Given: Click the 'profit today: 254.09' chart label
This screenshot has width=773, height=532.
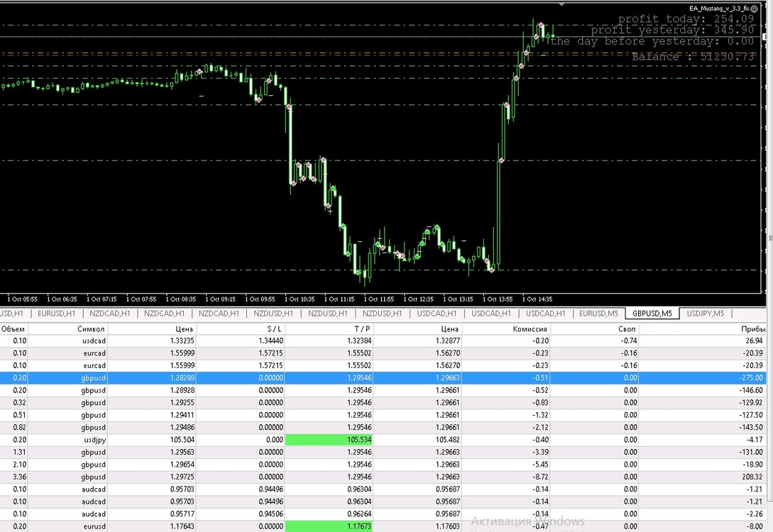Looking at the screenshot, I should pos(686,18).
